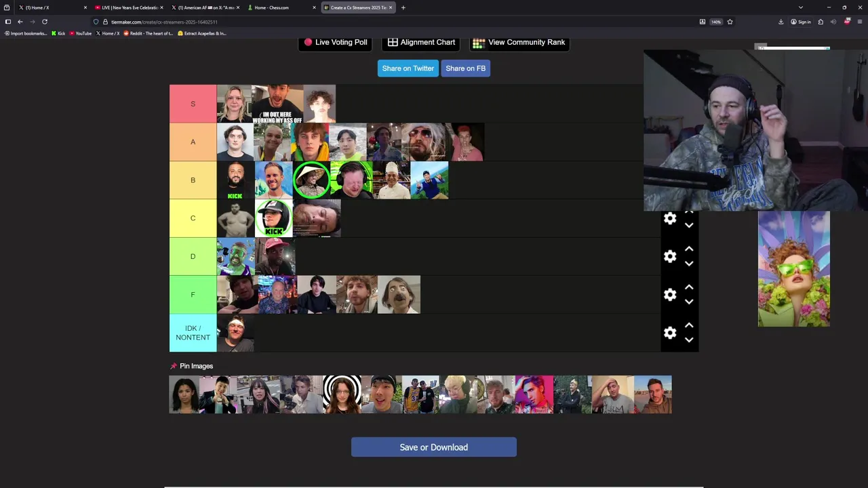Open the Kick bookmark
Screen dimensions: 868x488
tap(58, 33)
